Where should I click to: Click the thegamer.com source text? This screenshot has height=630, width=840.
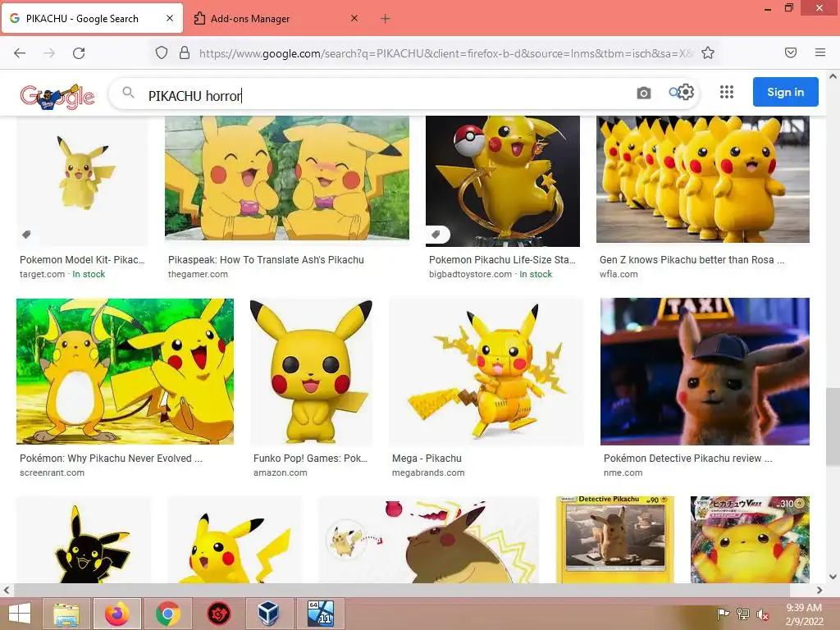pos(198,274)
